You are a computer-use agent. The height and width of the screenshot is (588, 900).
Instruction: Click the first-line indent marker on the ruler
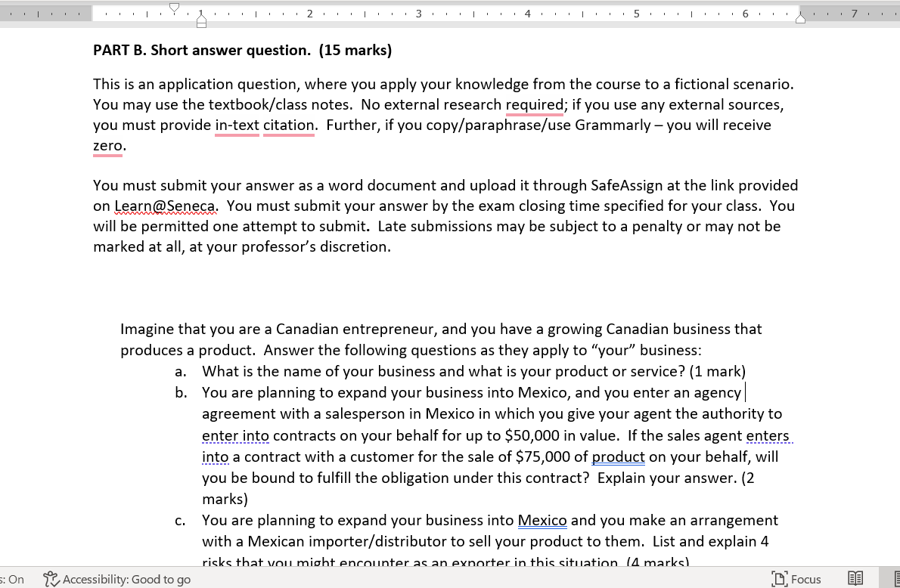[x=174, y=7]
